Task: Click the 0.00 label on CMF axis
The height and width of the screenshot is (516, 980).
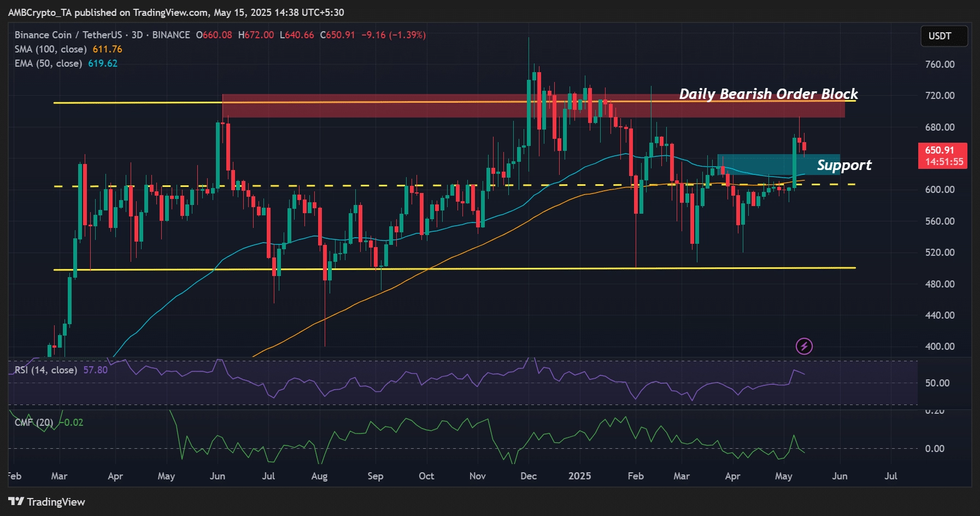Action: coord(935,449)
